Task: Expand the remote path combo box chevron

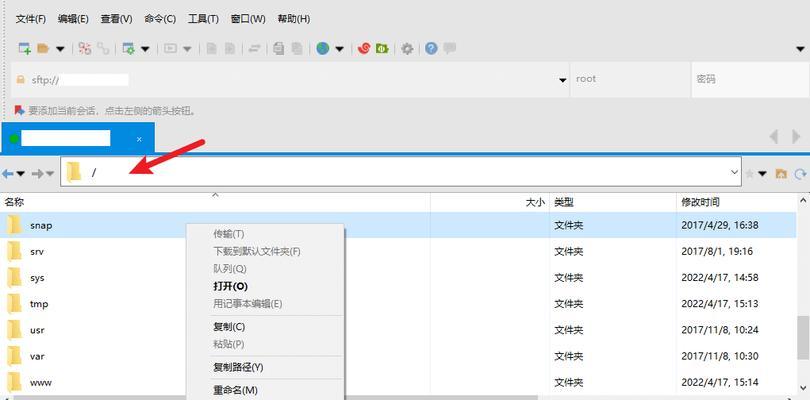Action: (735, 172)
